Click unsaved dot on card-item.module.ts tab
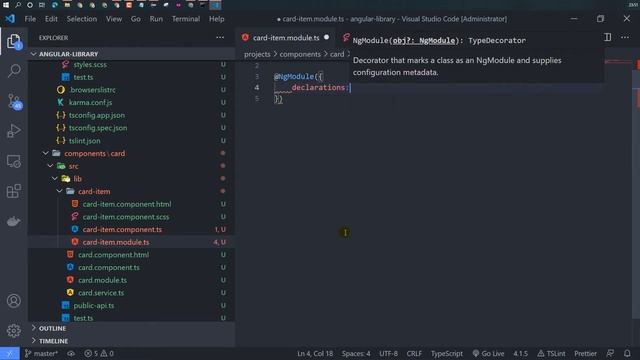 pos(327,38)
